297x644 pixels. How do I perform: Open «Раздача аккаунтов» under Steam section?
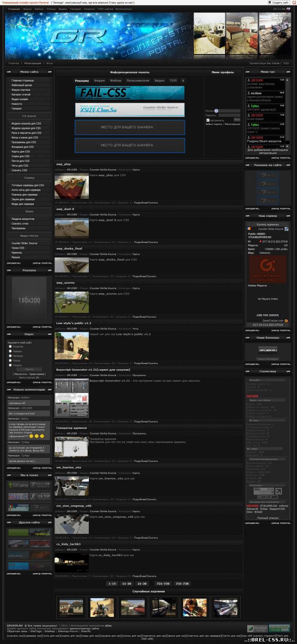pos(23,219)
